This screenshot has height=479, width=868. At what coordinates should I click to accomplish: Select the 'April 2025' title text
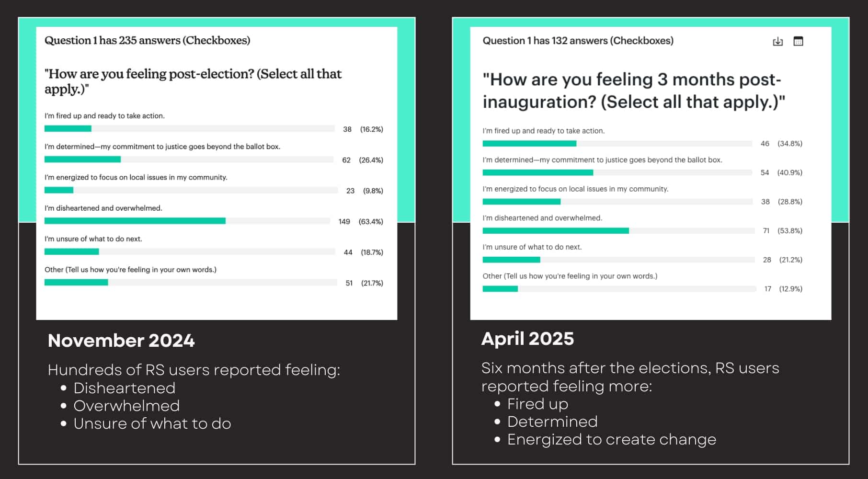pyautogui.click(x=527, y=339)
